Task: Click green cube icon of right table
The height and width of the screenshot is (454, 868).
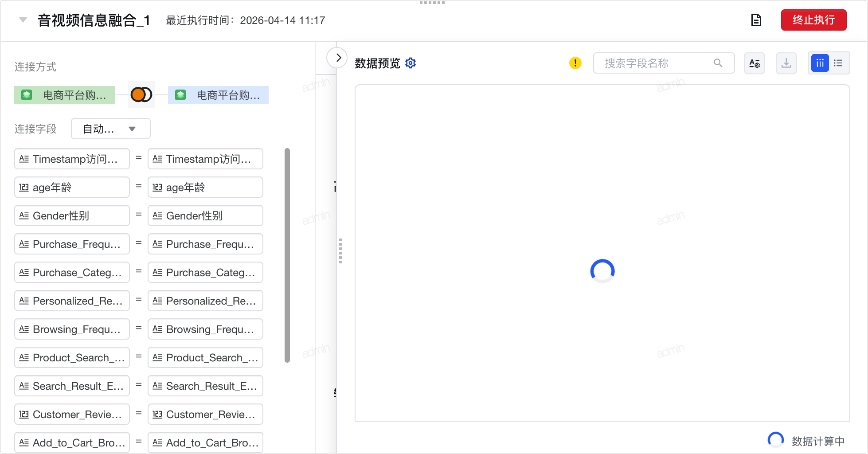Action: tap(180, 95)
